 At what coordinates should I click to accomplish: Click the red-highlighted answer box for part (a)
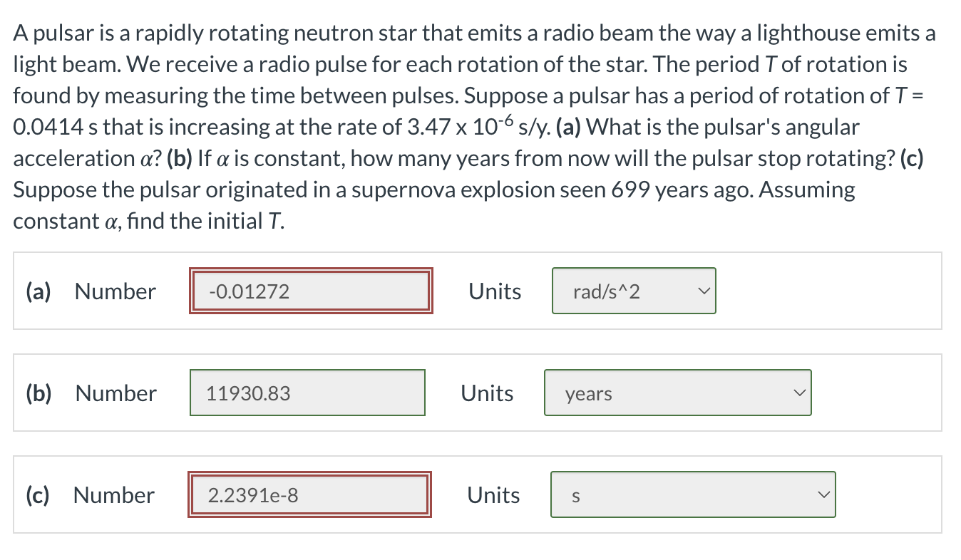(x=311, y=291)
